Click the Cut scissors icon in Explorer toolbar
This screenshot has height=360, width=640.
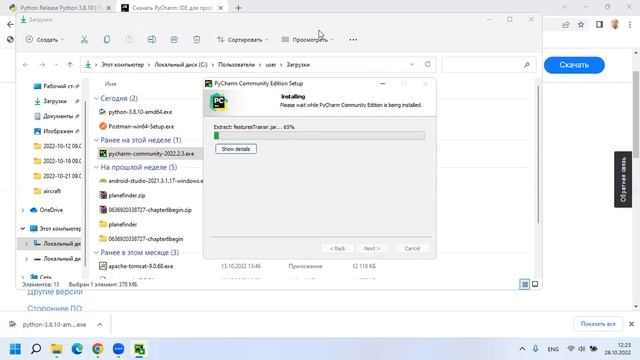84,40
